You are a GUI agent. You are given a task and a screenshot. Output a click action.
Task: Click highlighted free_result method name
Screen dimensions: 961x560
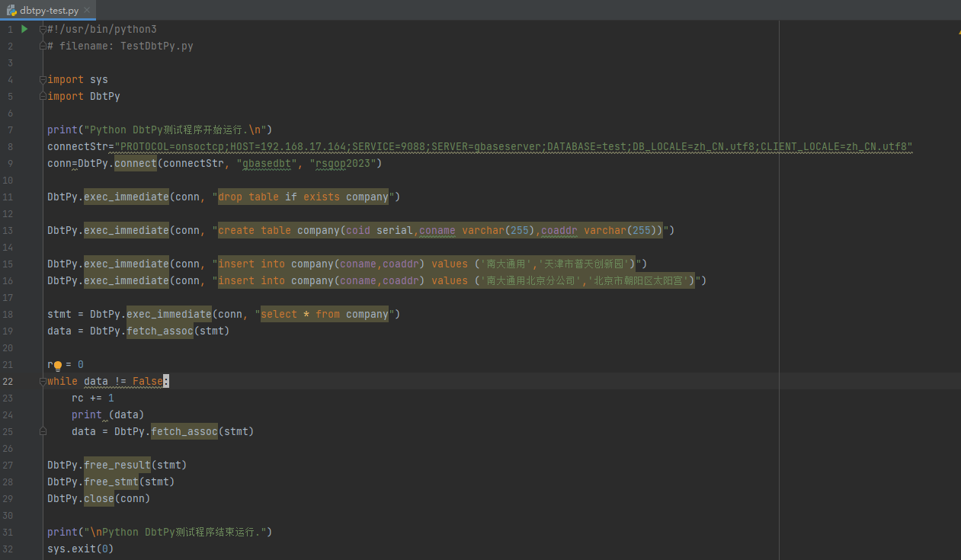pos(117,465)
